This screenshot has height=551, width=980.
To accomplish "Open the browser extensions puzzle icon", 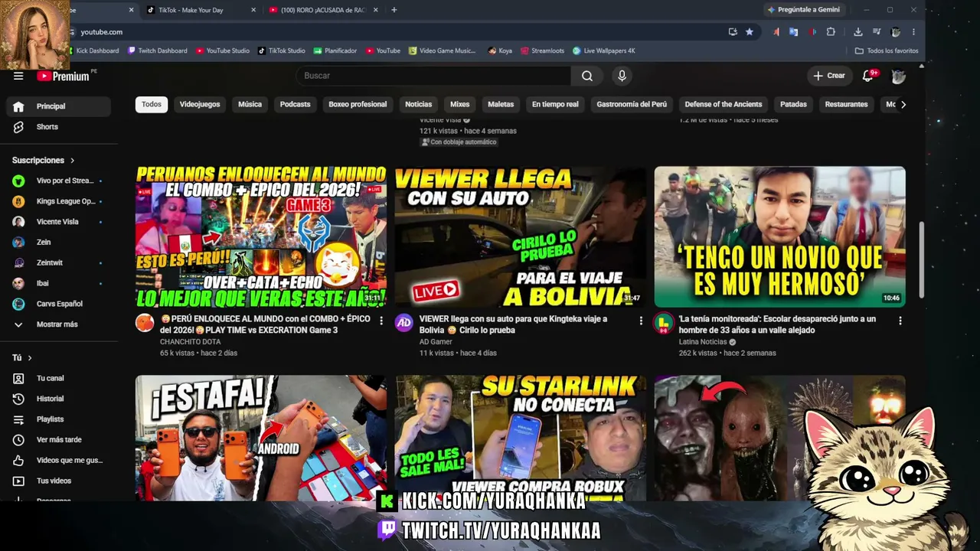I will (831, 32).
